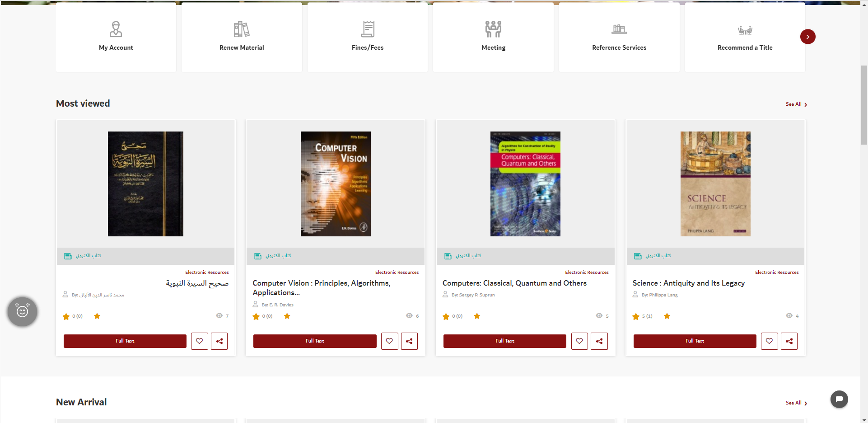Advance the services carousel with the arrow

tap(808, 37)
